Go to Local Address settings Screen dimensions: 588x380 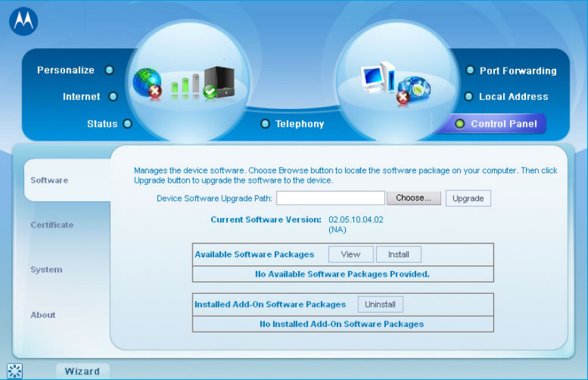(513, 97)
